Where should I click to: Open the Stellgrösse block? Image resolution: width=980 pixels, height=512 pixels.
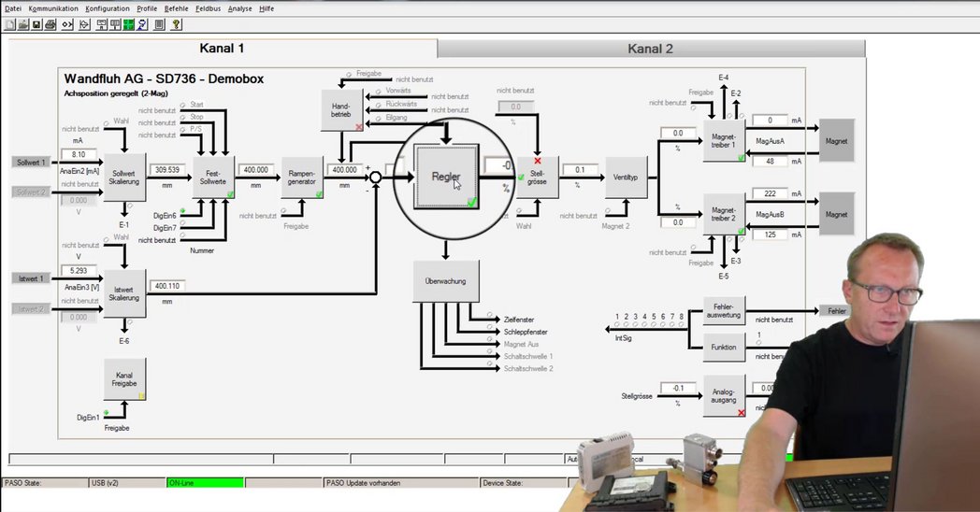click(x=538, y=178)
